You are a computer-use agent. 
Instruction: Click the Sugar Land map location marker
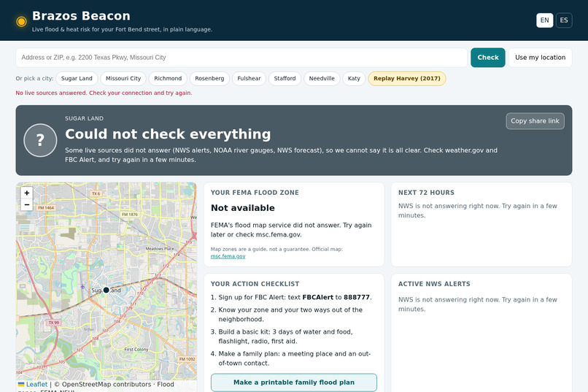106,290
